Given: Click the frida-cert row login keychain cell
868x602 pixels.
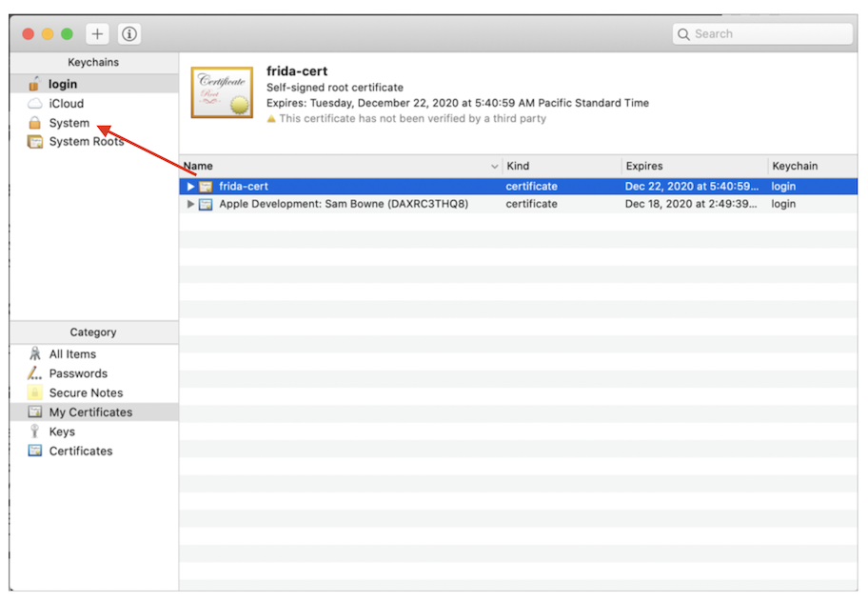Looking at the screenshot, I should click(783, 186).
